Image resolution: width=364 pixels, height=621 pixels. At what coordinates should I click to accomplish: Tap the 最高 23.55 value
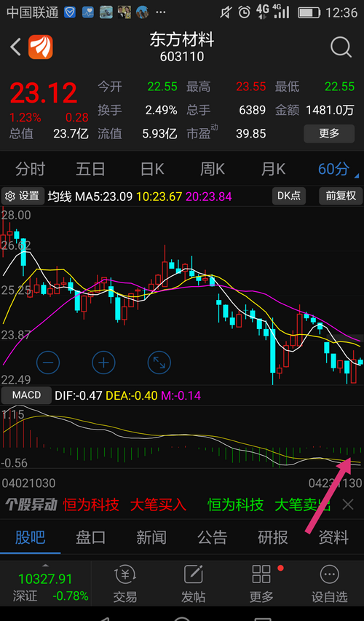coord(250,87)
